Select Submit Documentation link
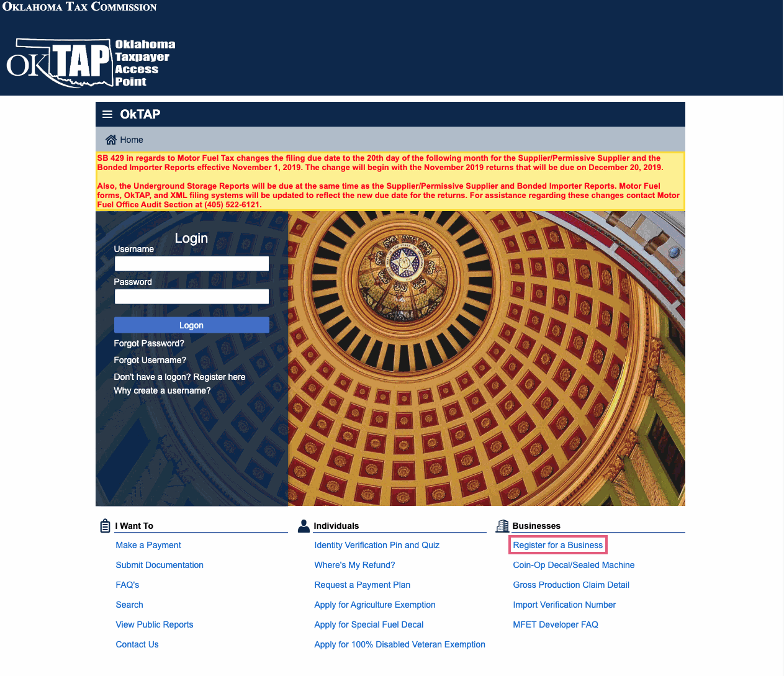 tap(160, 565)
